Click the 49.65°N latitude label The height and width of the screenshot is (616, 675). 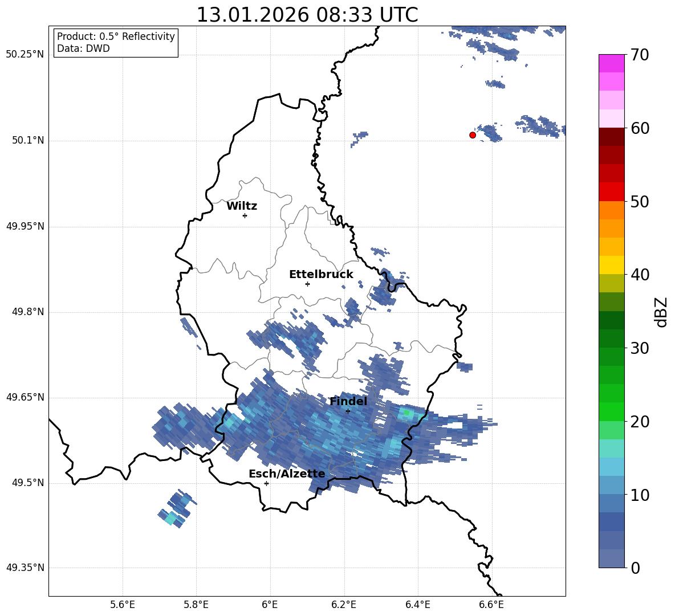click(25, 397)
